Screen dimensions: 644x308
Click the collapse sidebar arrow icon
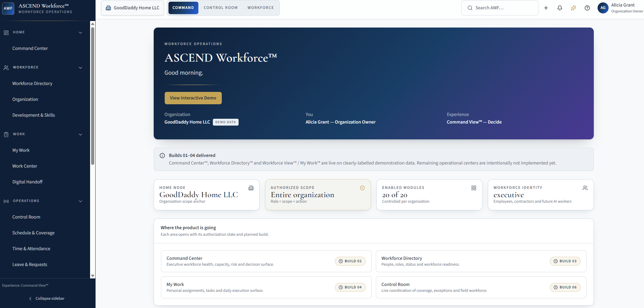point(30,299)
